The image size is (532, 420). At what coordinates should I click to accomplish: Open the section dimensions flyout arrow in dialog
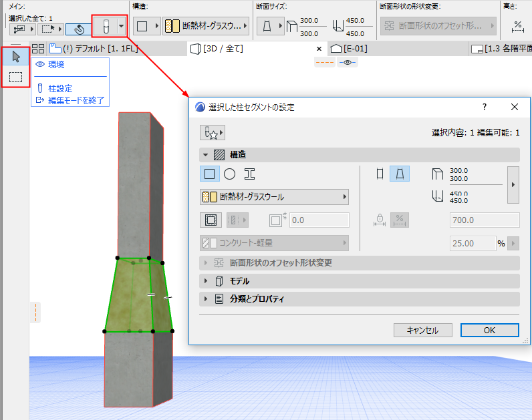[x=513, y=185]
